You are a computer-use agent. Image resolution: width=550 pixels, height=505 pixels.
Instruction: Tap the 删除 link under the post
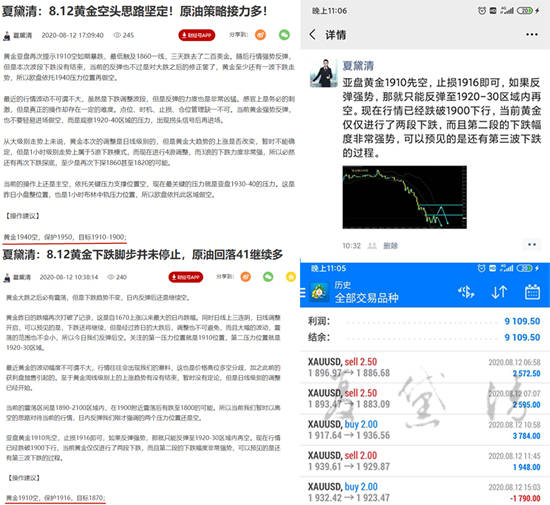point(390,245)
